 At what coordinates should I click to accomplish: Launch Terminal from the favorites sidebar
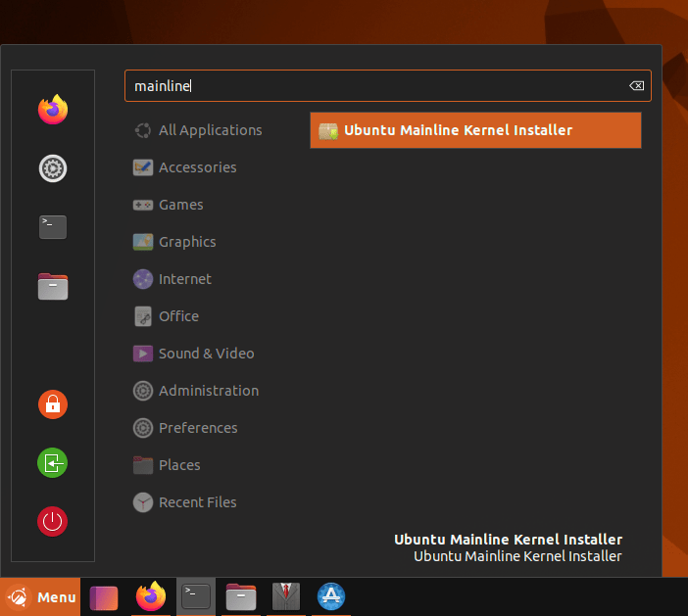(53, 227)
